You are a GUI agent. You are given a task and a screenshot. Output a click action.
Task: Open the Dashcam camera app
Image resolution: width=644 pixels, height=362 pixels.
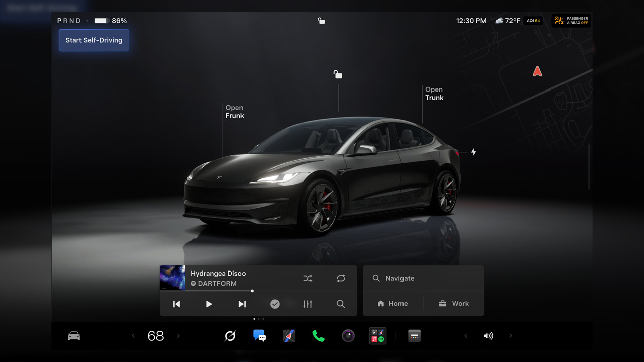(x=348, y=336)
